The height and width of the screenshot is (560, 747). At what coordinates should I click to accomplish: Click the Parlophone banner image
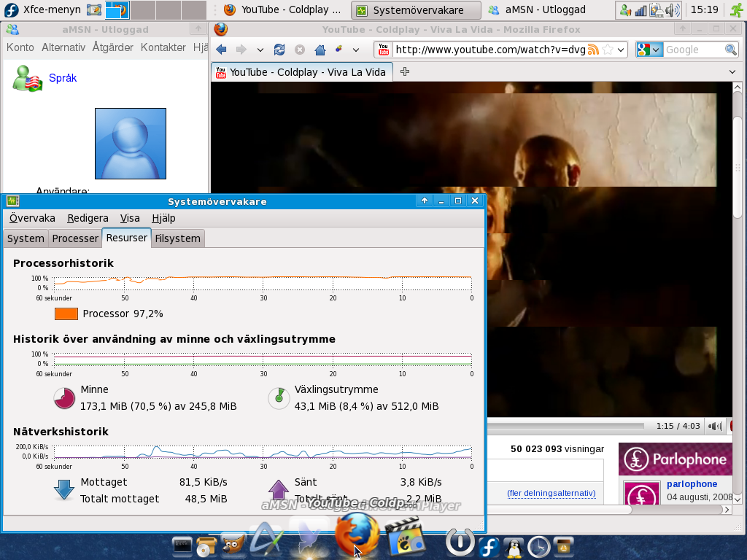point(675,459)
